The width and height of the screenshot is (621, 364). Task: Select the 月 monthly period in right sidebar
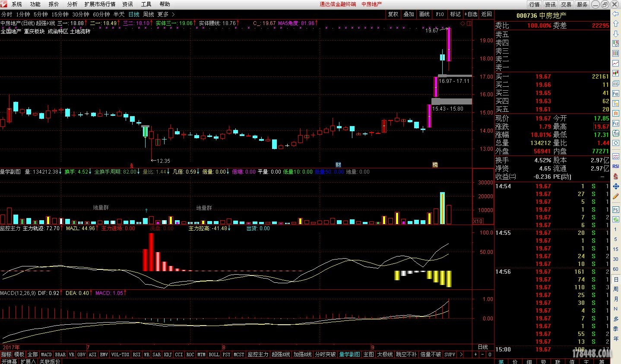616,299
